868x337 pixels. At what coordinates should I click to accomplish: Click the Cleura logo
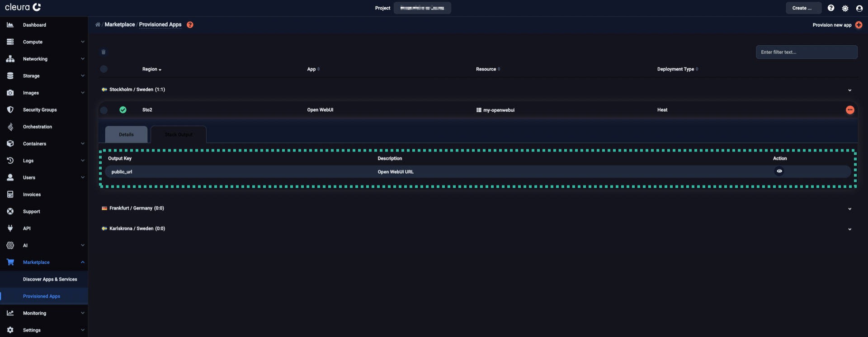click(23, 7)
